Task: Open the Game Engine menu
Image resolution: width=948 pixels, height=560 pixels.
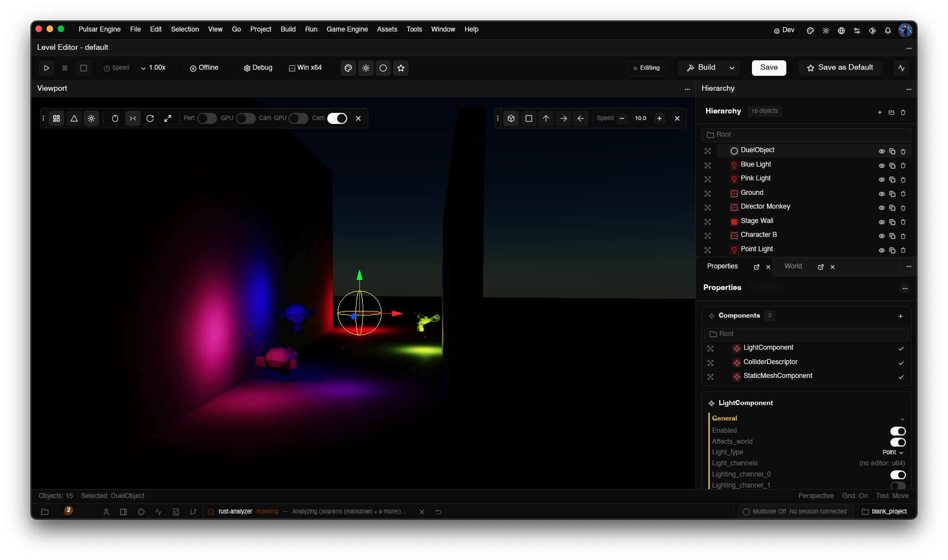Action: (x=347, y=29)
